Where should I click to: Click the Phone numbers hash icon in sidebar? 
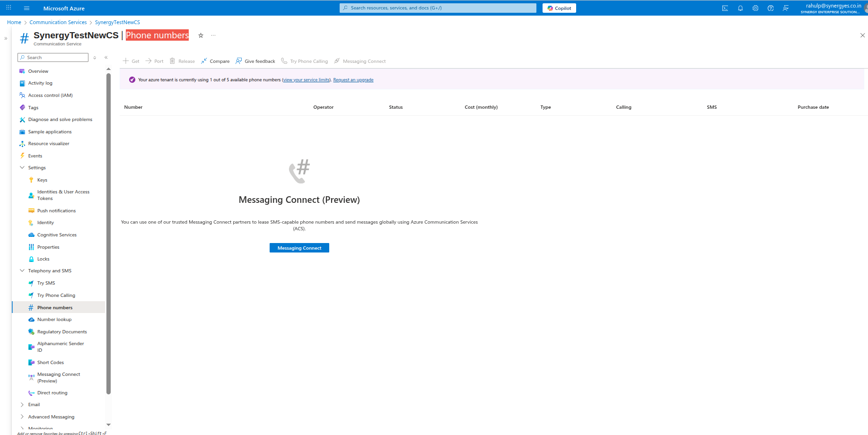pos(31,307)
